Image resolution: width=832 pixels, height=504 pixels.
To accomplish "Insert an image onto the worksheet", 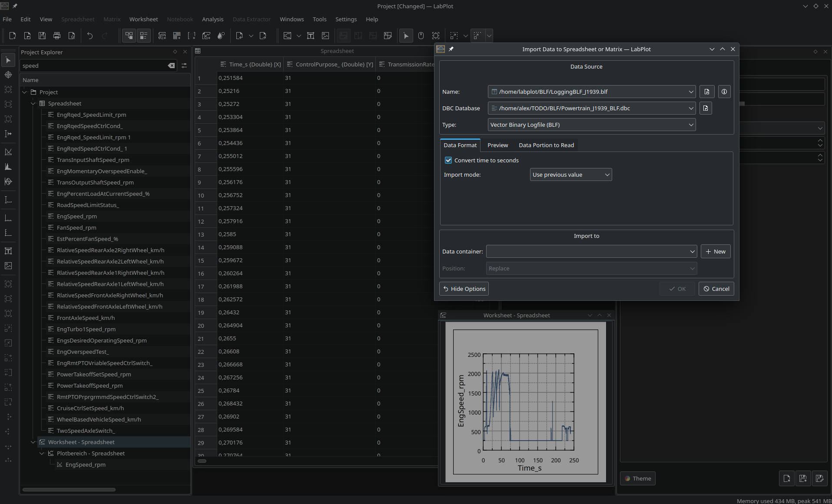I will (325, 36).
